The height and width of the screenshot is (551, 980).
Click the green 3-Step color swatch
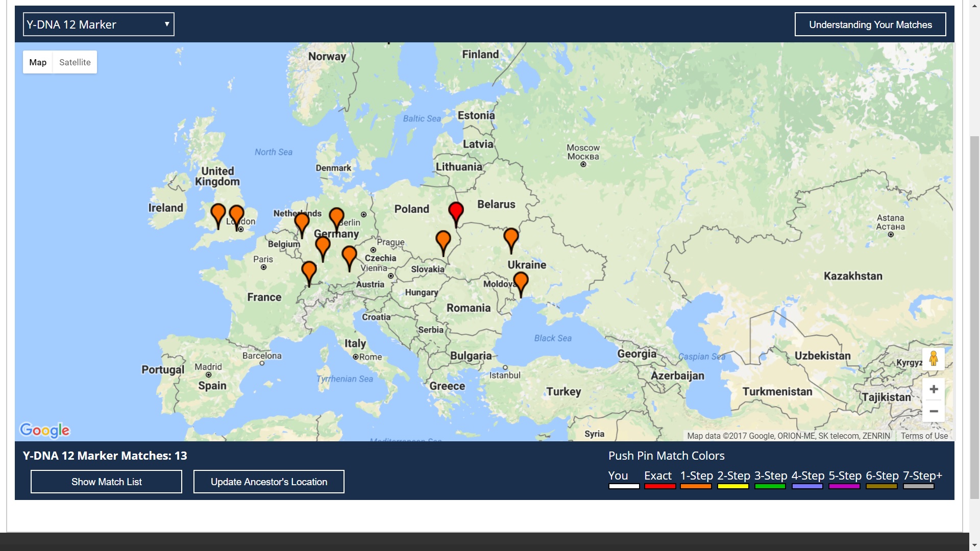(770, 486)
